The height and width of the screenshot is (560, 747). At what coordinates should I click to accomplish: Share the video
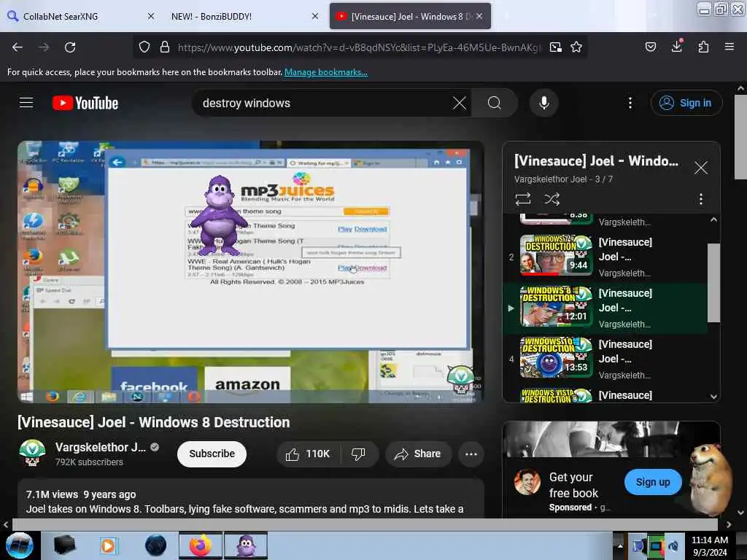[417, 454]
